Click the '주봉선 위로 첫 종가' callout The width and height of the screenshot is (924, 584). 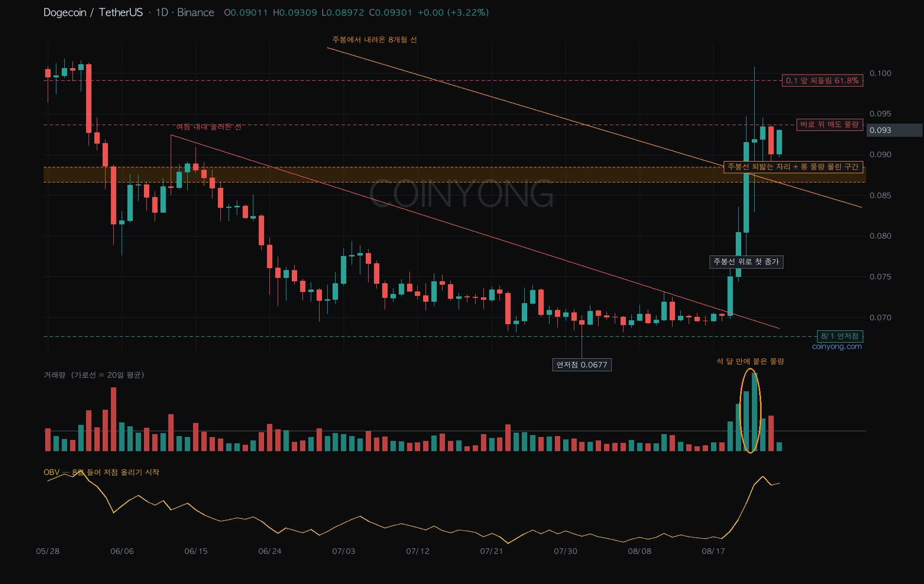tap(746, 262)
